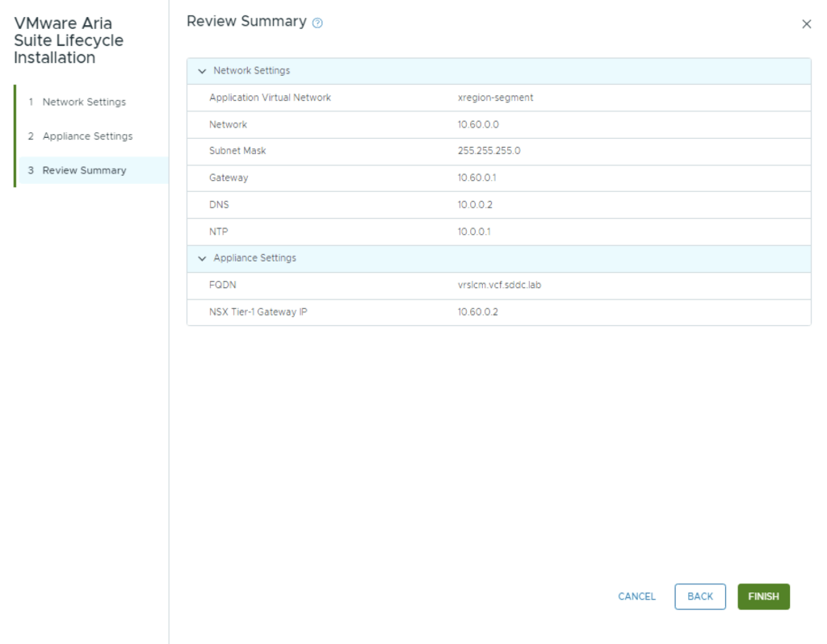Viewport: 827px width, 644px height.
Task: Go to step 1 Network Settings
Action: coord(84,102)
